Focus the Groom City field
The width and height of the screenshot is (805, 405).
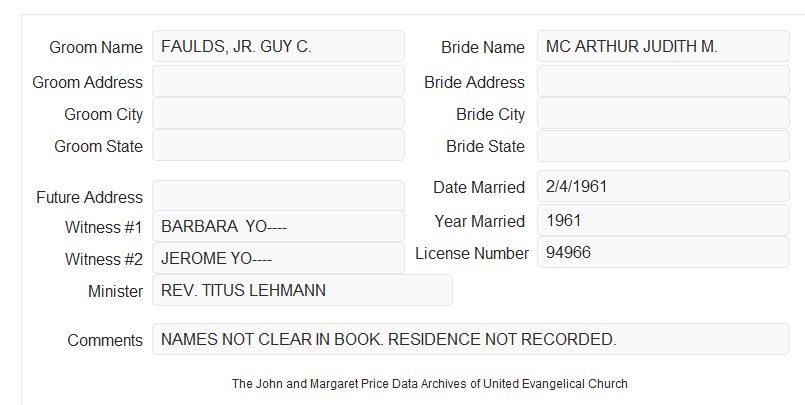[x=278, y=113]
